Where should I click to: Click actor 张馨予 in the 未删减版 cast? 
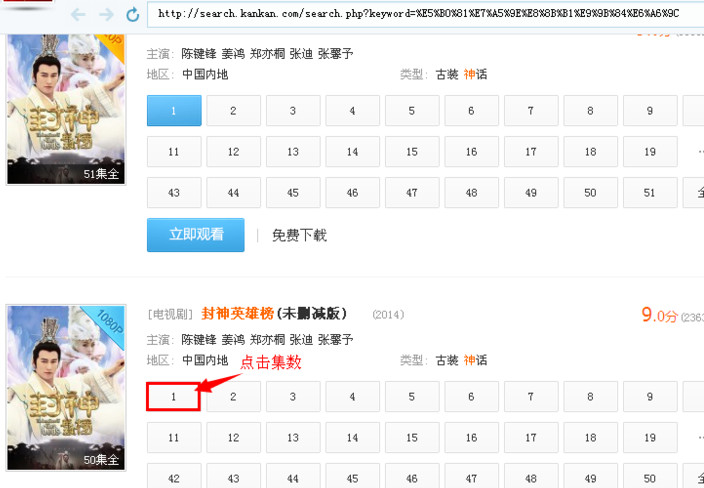pyautogui.click(x=335, y=339)
